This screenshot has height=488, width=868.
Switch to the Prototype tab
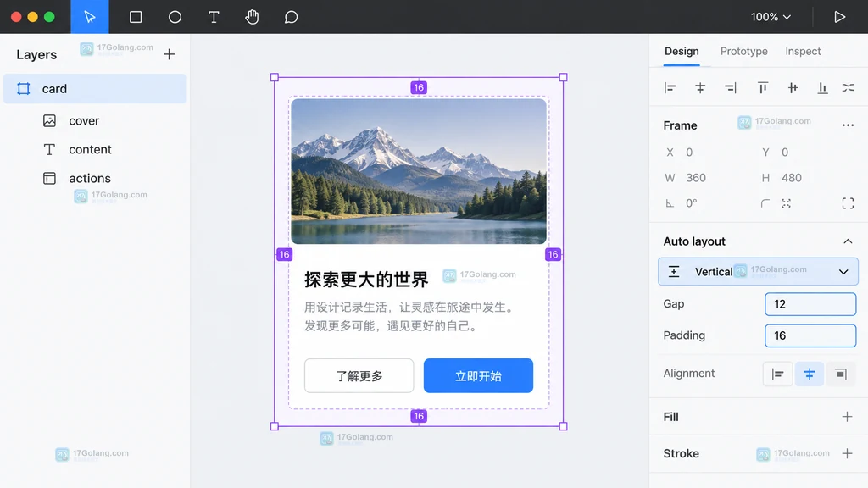(743, 51)
